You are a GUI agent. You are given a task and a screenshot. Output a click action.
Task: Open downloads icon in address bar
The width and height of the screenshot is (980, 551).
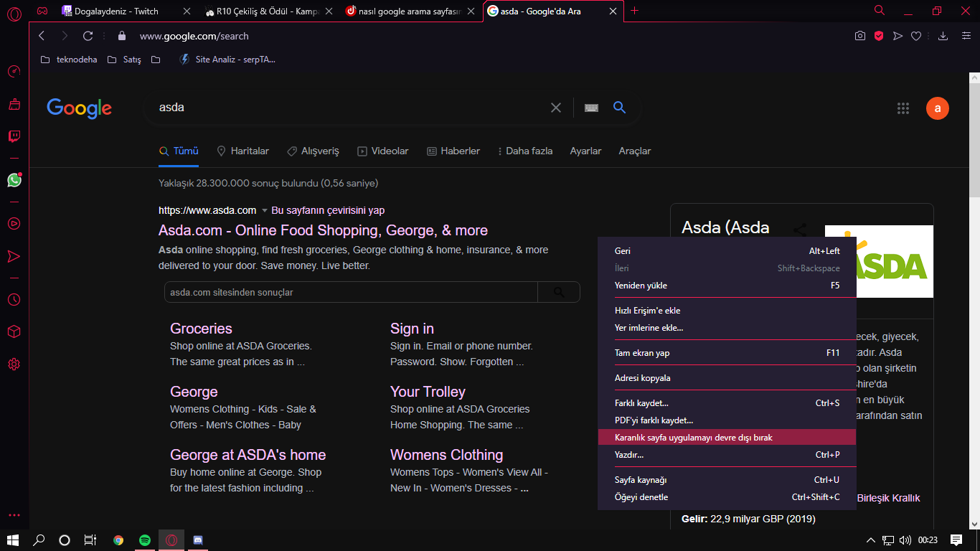(943, 36)
